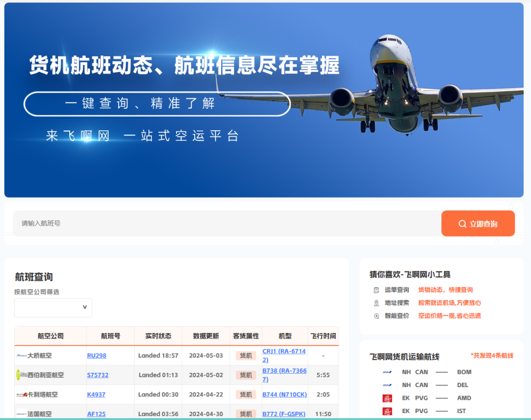Click the 客货属性 column header
This screenshot has height=420, width=531.
(246, 336)
